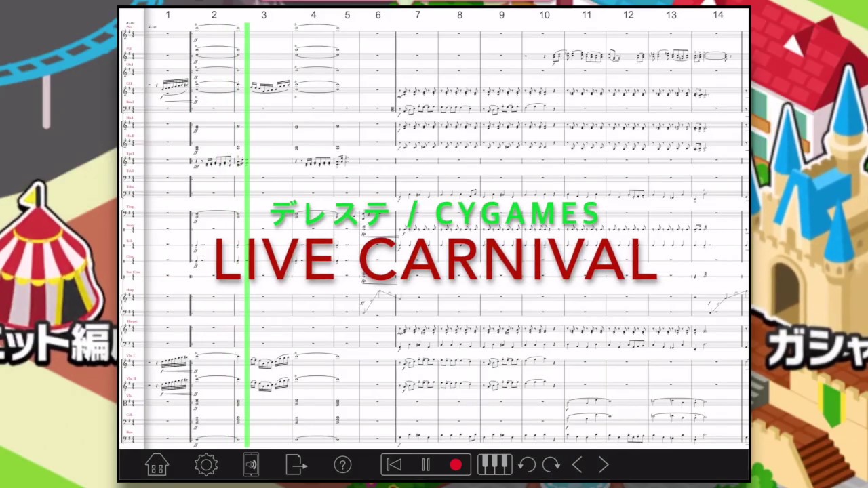Select the Vln. I staff label
This screenshot has width=868, height=488.
click(x=130, y=355)
